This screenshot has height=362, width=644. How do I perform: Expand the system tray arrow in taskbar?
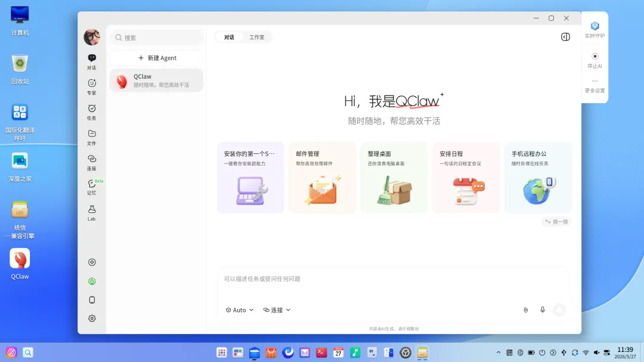(x=498, y=352)
